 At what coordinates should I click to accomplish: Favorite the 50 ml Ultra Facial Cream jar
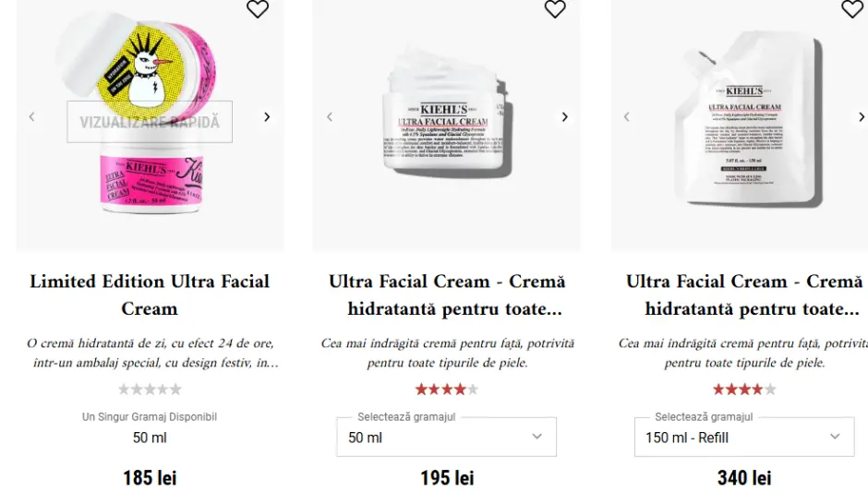[555, 8]
